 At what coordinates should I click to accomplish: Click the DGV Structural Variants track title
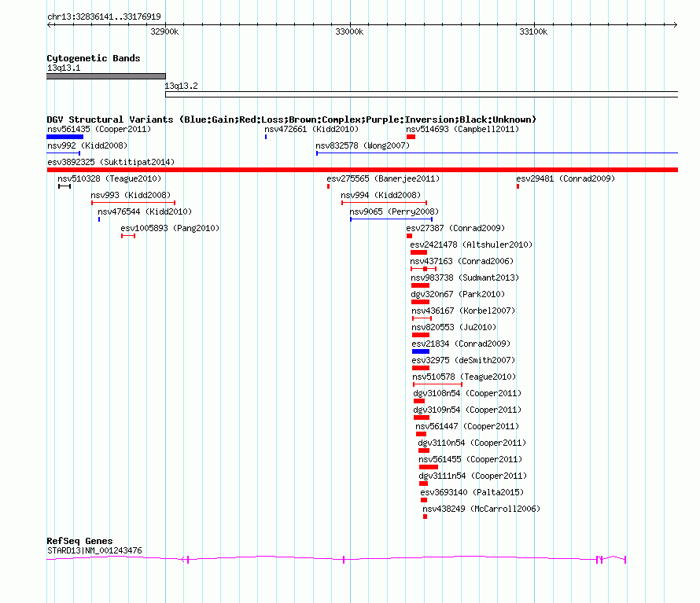pyautogui.click(x=292, y=119)
